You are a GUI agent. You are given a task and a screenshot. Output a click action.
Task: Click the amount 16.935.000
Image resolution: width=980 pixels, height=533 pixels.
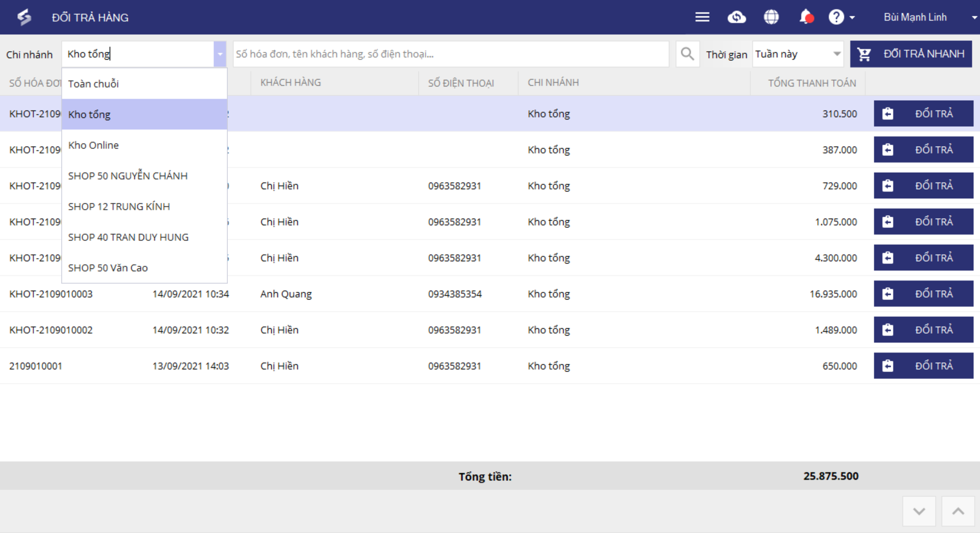tap(833, 294)
